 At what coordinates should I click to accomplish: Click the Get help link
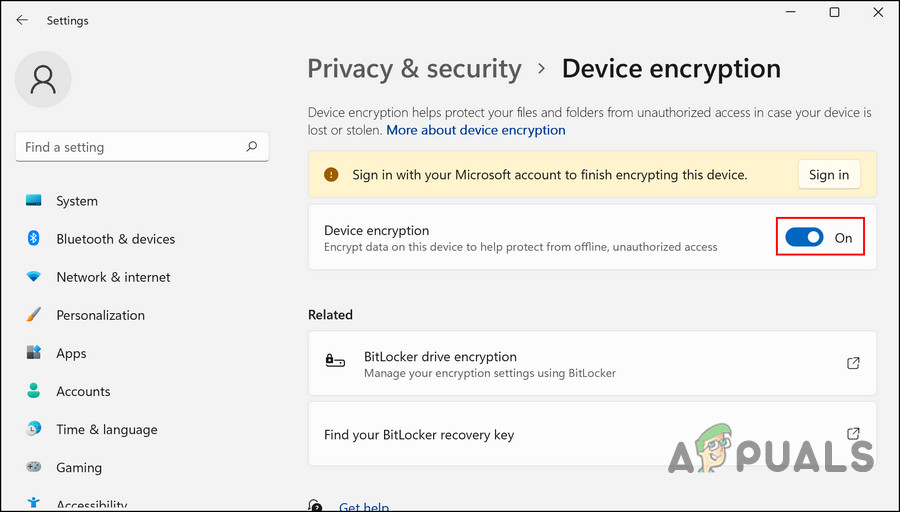pos(364,507)
